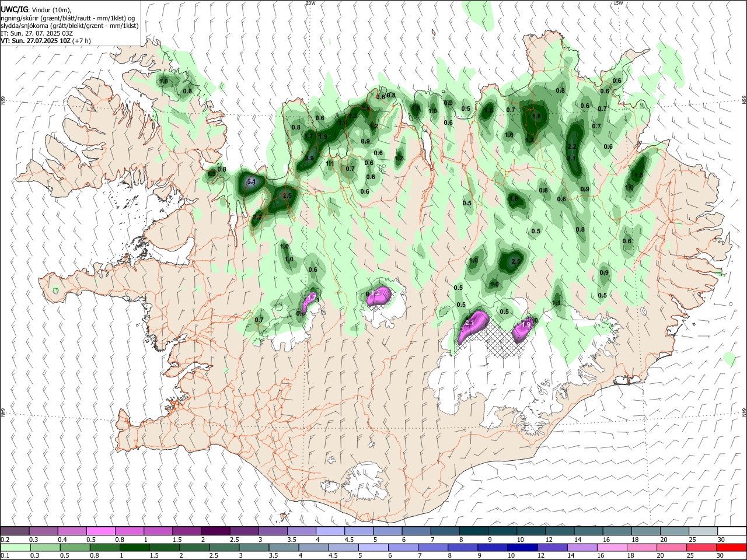The image size is (747, 560).
Task: Pick the lilac 14 swatch, lower scale
Action: tap(582, 547)
